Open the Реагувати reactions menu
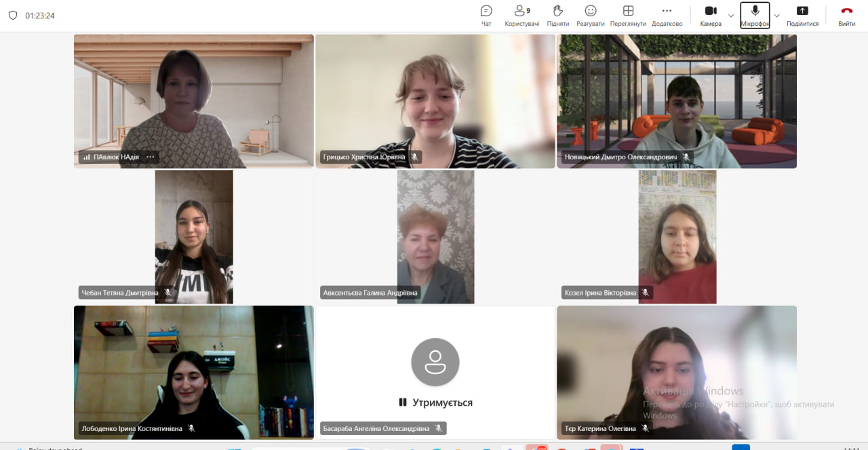 point(591,15)
